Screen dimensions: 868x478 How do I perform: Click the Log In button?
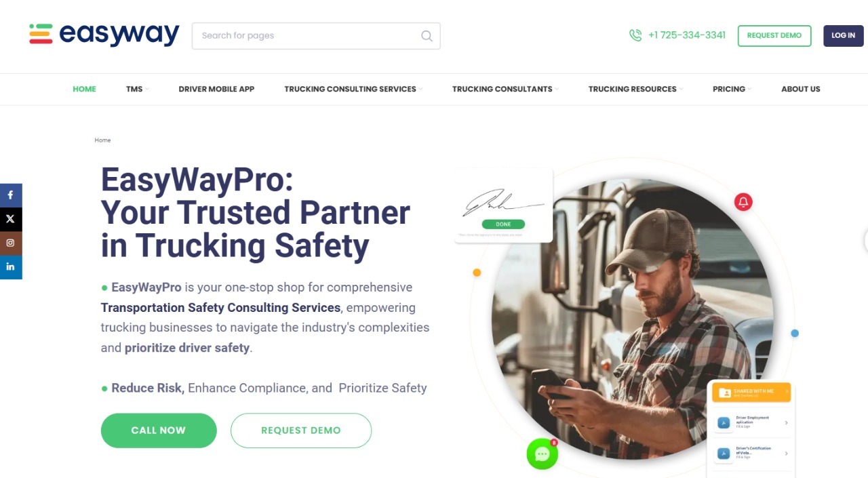(843, 35)
